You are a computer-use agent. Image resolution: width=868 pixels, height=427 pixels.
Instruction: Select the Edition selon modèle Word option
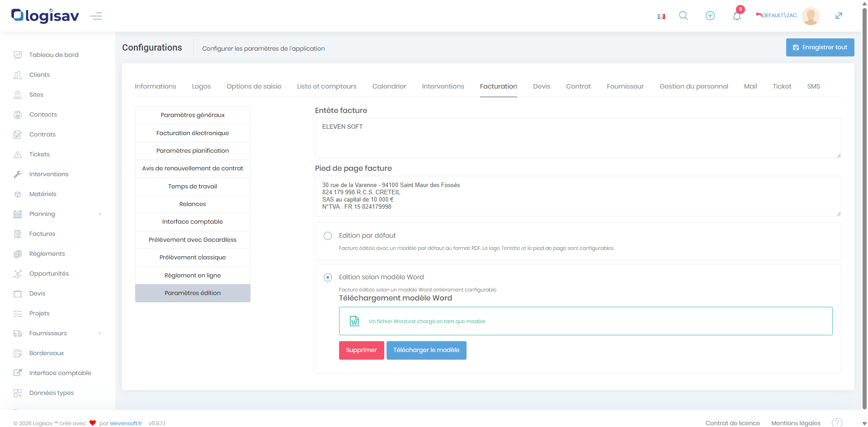[x=328, y=277]
